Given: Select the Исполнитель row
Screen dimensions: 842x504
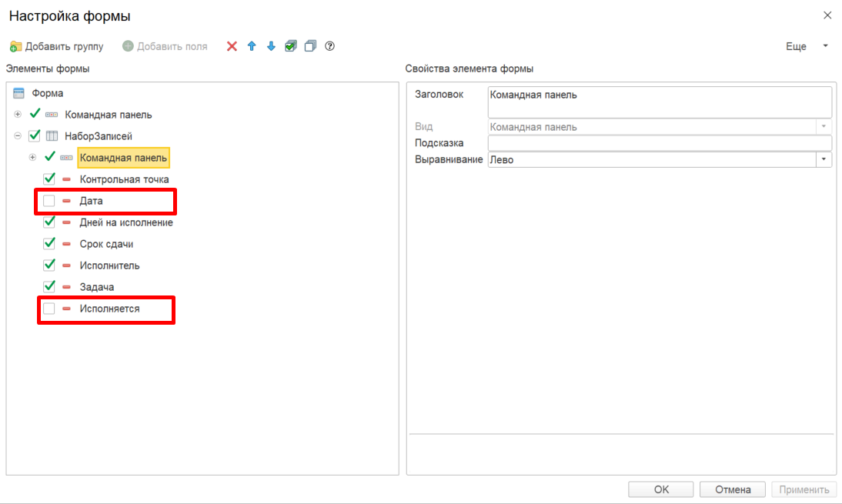Looking at the screenshot, I should pos(109,265).
